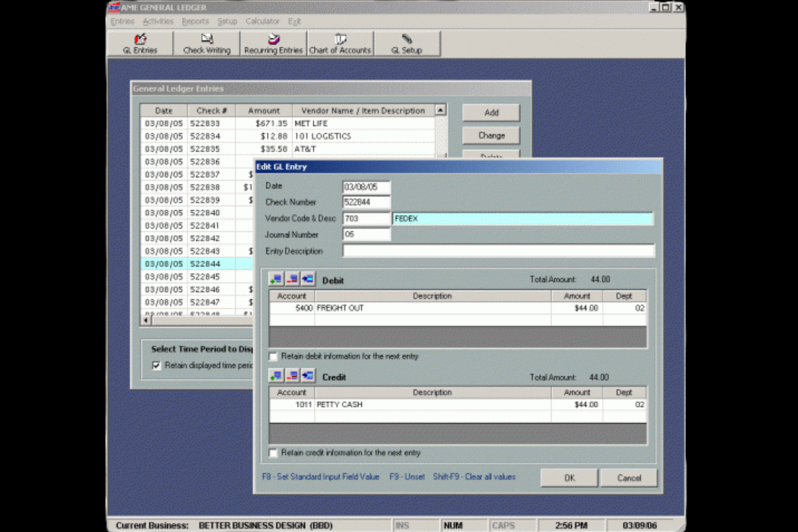Enable retain debit information for next entry
Viewport: 798px width, 532px height.
click(273, 356)
